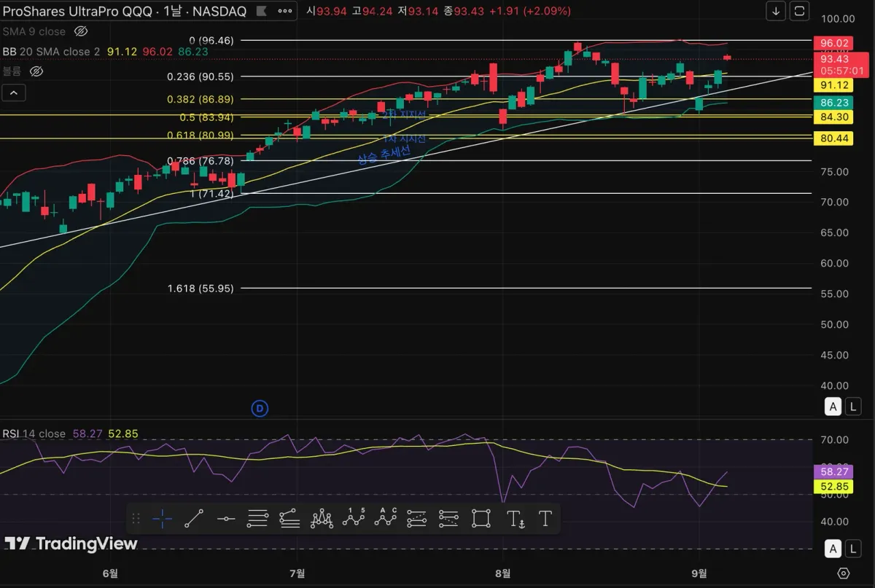This screenshot has width=875, height=588.
Task: Select the rectangle shape tool
Action: (481, 519)
